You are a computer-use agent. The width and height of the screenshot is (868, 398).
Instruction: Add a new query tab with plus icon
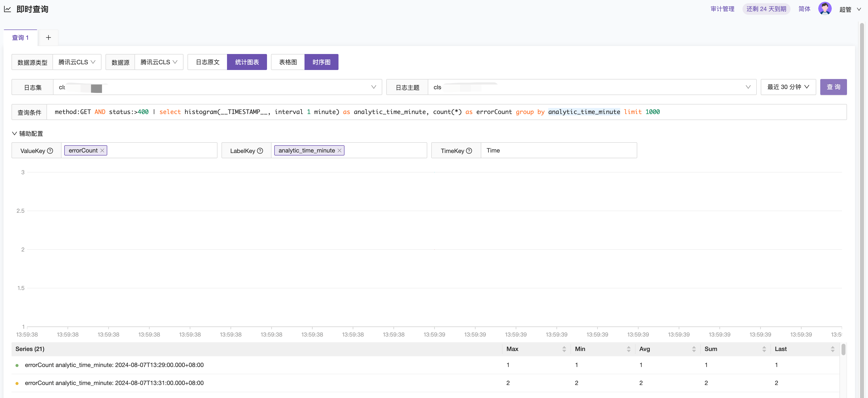tap(48, 37)
